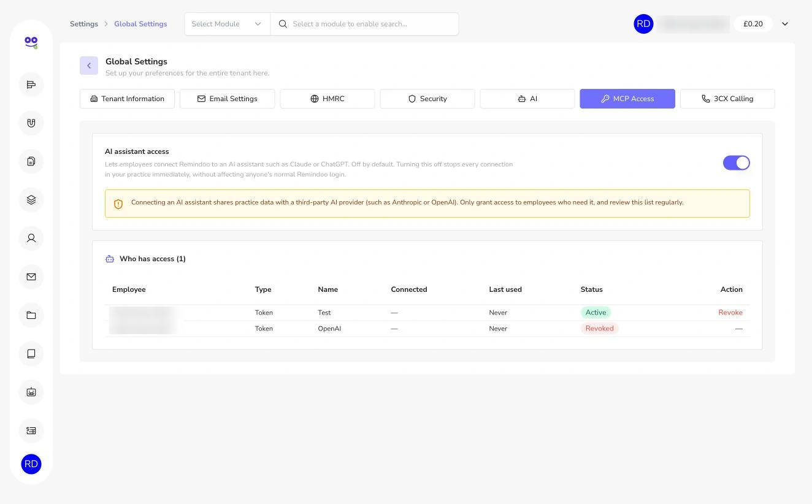
Task: Open the 3CX Calling tab
Action: click(x=727, y=99)
